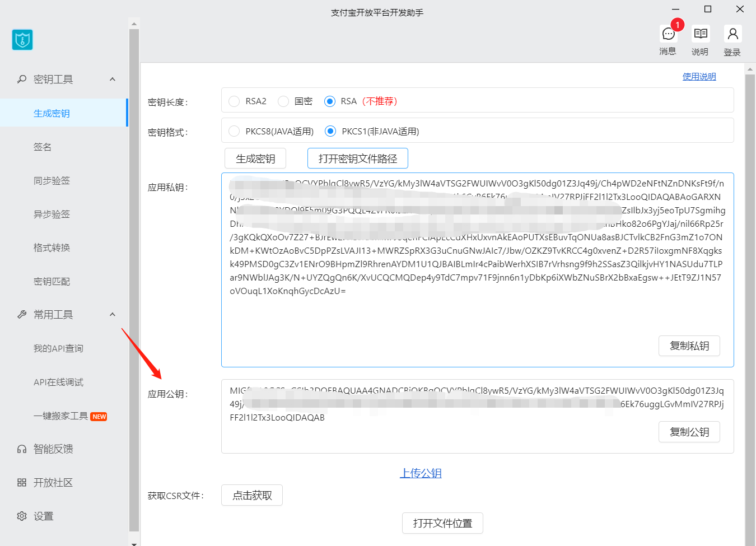
Task: Click 打开密钥文件路径 button
Action: pos(358,158)
